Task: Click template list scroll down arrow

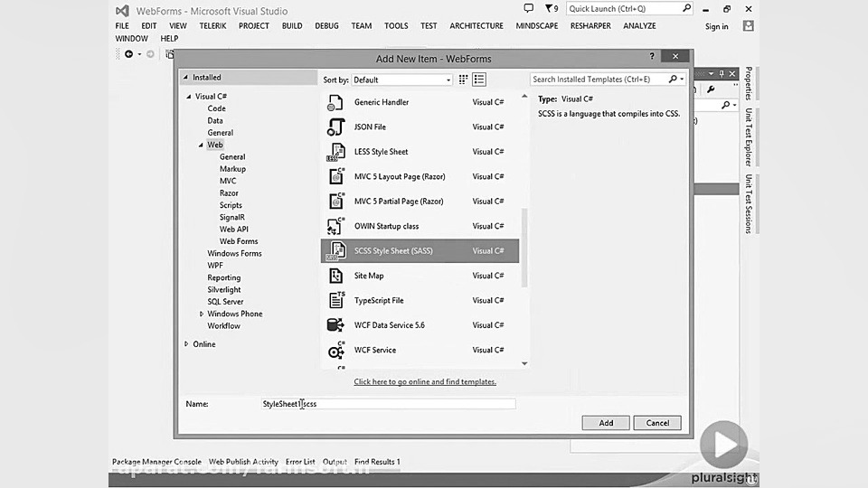Action: coord(524,363)
